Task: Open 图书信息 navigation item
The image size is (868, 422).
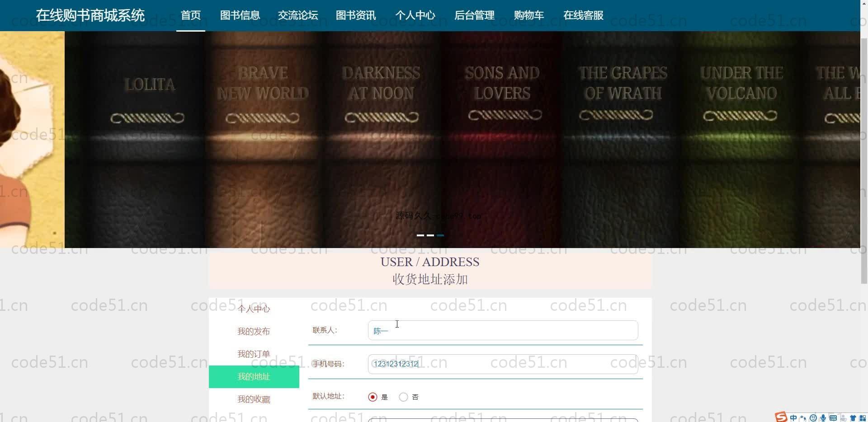Action: pyautogui.click(x=240, y=15)
